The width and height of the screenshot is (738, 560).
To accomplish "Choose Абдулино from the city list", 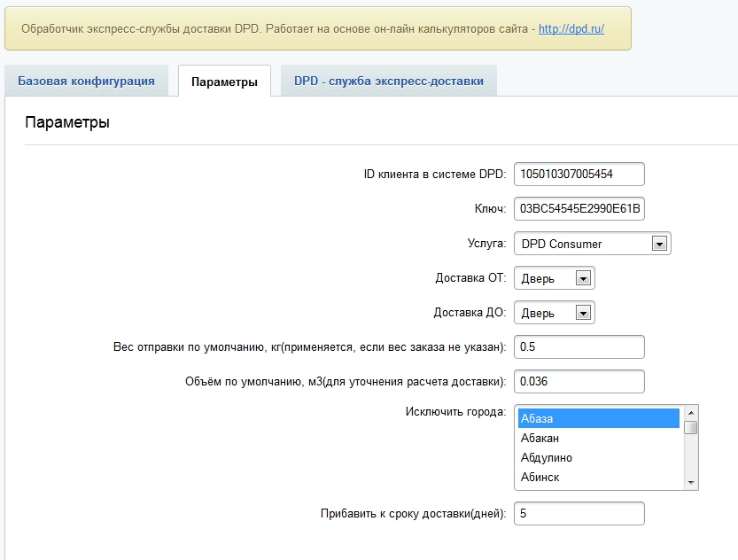I will tap(598, 457).
